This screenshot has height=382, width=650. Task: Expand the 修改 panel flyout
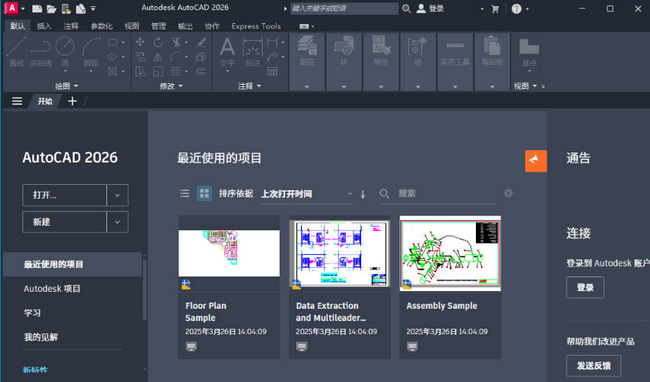click(x=171, y=86)
